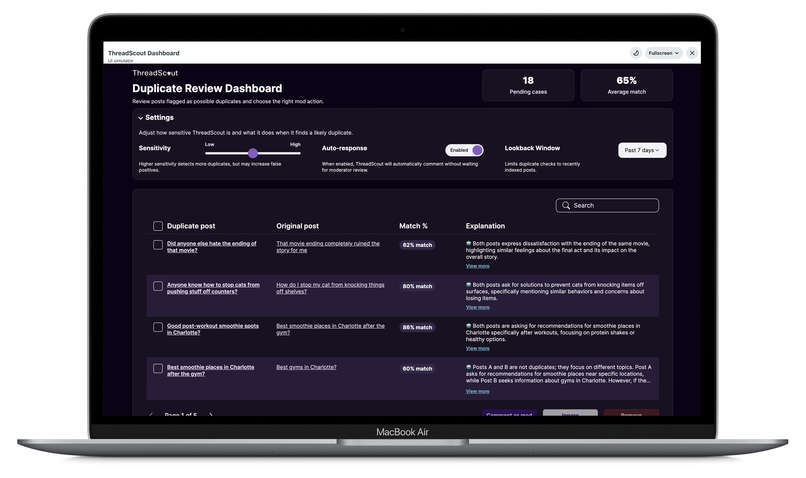
Task: Check the Best smoothie places after gym row checkbox
Action: [x=158, y=369]
